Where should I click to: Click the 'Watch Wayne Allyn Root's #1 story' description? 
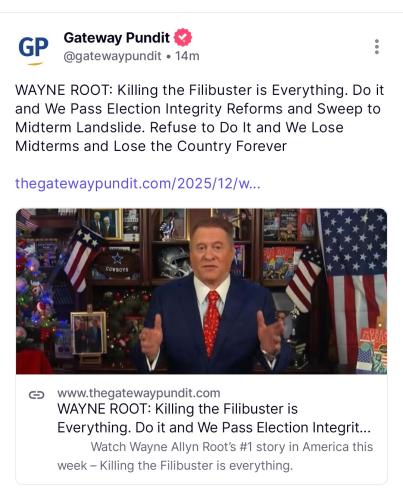coord(215,456)
